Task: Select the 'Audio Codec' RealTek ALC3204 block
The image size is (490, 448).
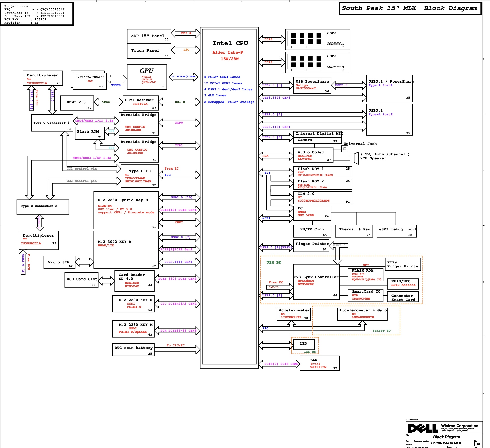Action: point(314,155)
